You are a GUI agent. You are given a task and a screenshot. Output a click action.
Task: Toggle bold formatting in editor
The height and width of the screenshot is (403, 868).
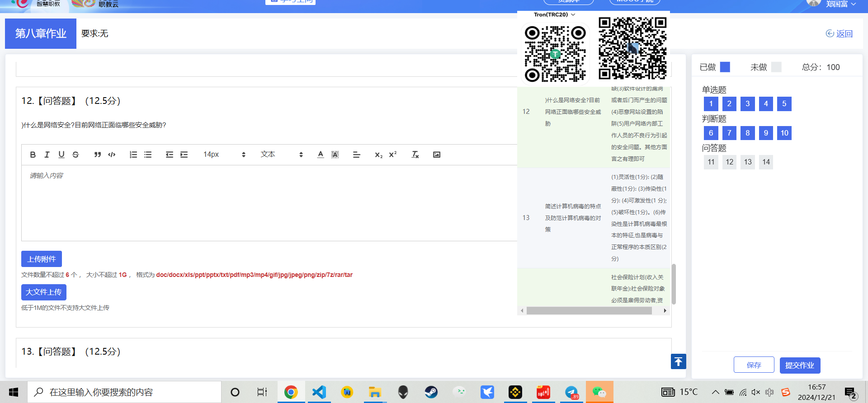click(x=33, y=155)
